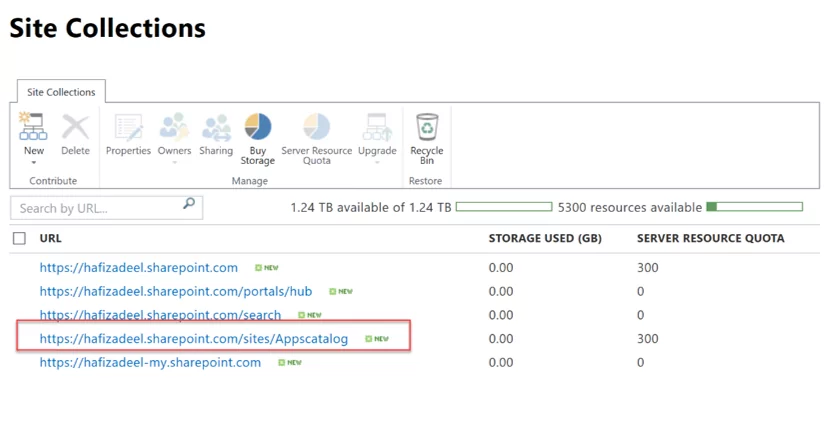Click the 0.00 storage value in search row

pyautogui.click(x=501, y=315)
